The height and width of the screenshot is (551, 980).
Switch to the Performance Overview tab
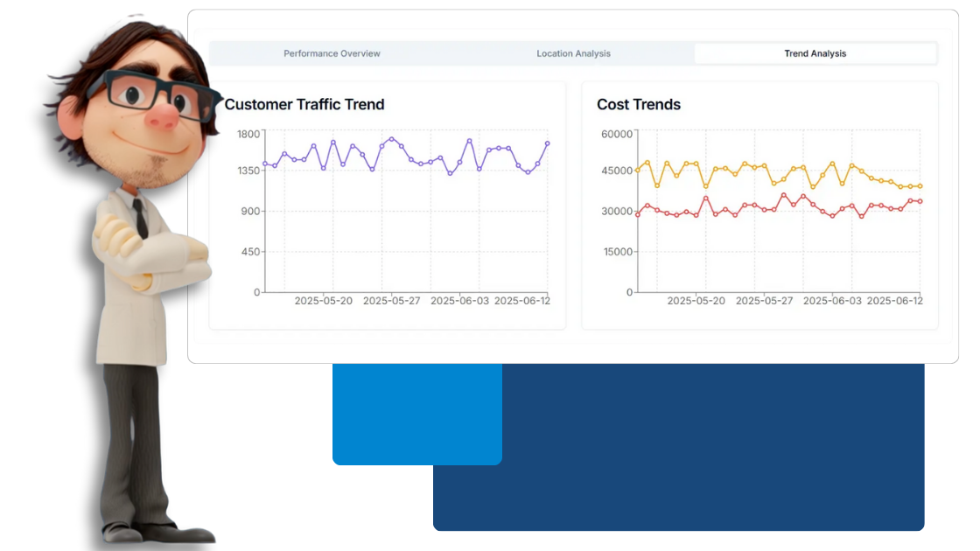pyautogui.click(x=332, y=53)
